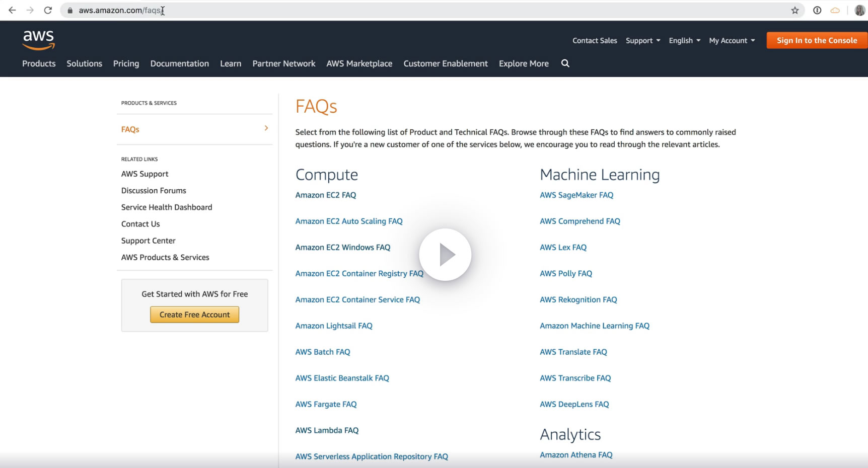Open the Discussion Forums link
Viewport: 868px width, 468px height.
[154, 190]
